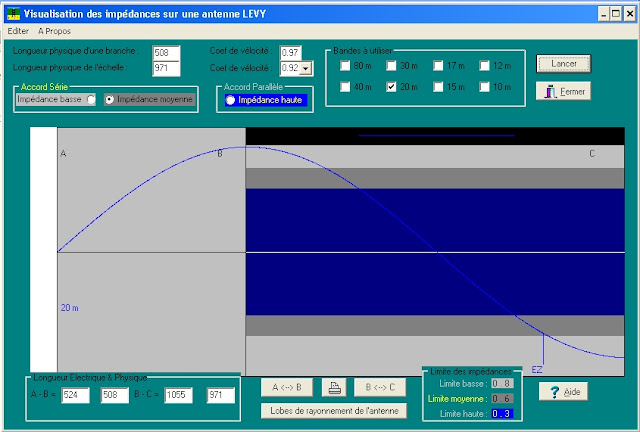
Task: Click point C label on graph
Action: 592,154
